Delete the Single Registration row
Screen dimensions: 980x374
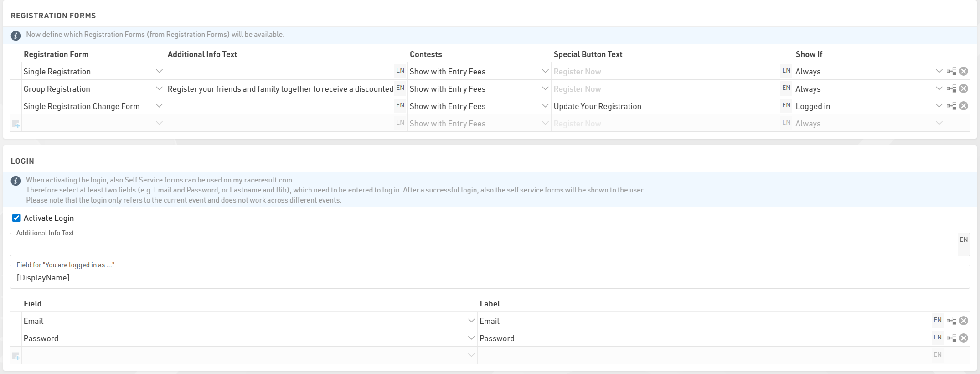(x=964, y=71)
